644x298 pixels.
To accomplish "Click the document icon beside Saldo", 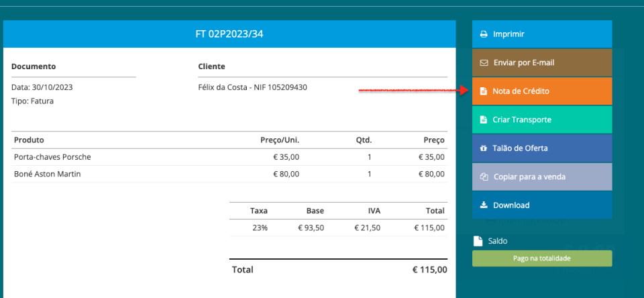I will (478, 241).
